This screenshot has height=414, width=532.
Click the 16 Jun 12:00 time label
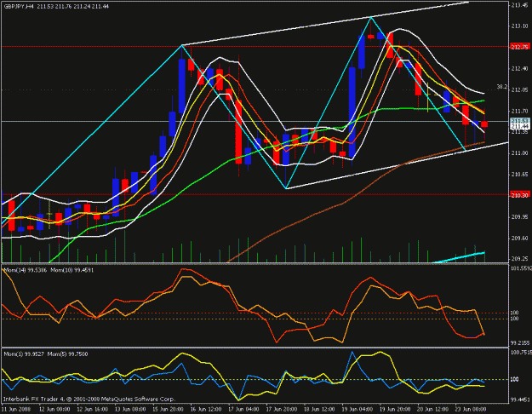[206, 409]
